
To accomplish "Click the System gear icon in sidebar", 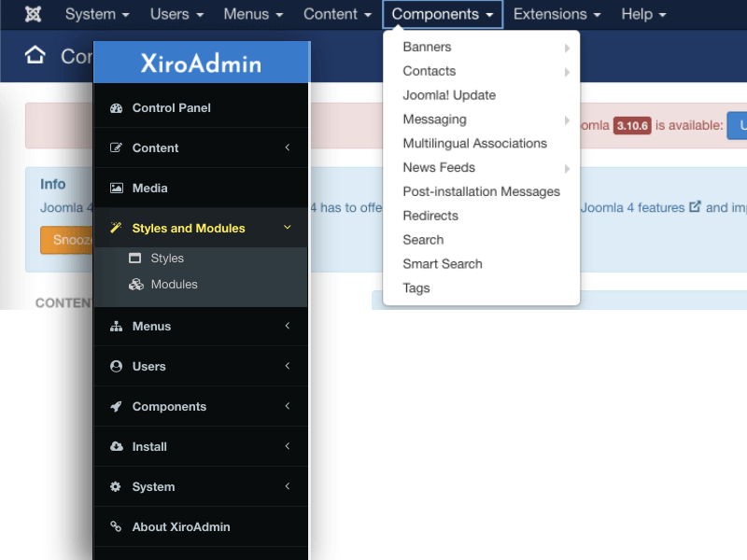I will pos(115,486).
